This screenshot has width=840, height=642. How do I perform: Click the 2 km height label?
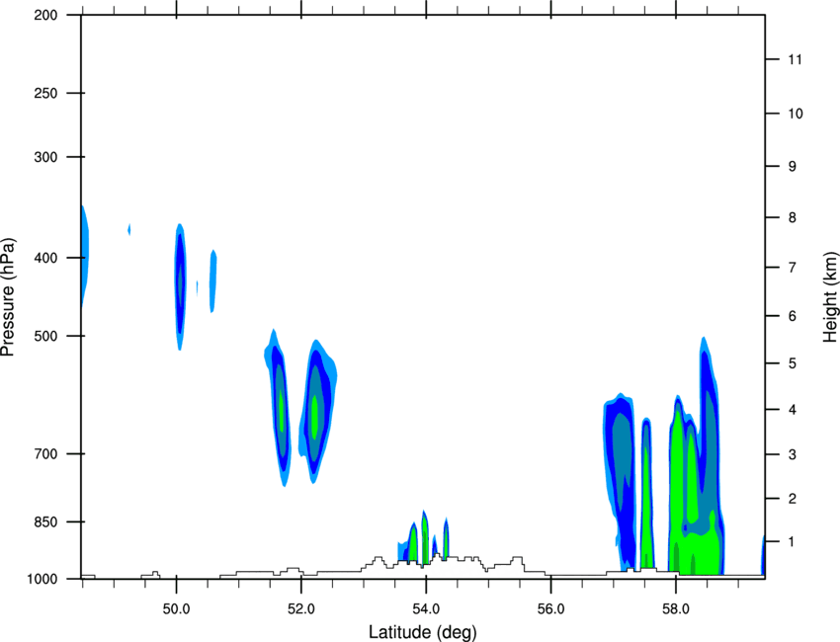tap(793, 499)
